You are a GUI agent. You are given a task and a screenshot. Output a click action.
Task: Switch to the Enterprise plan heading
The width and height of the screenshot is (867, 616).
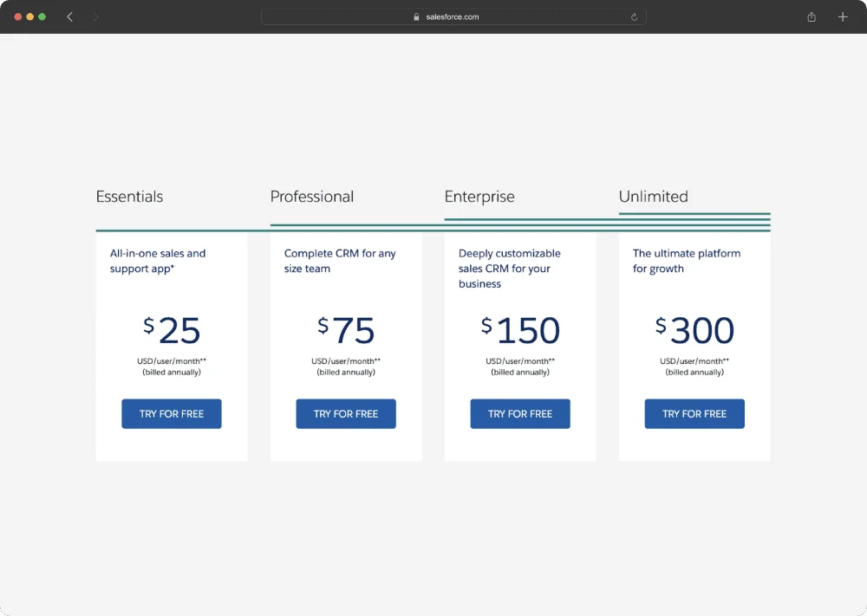479,197
